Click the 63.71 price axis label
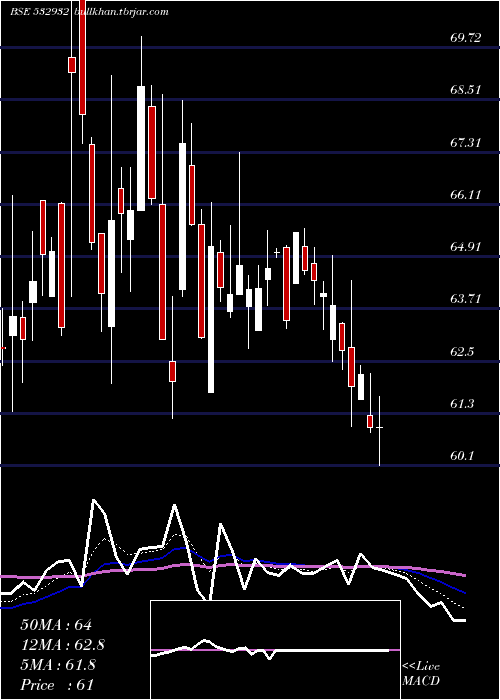Viewport: 500px width, 700px height. click(x=466, y=299)
